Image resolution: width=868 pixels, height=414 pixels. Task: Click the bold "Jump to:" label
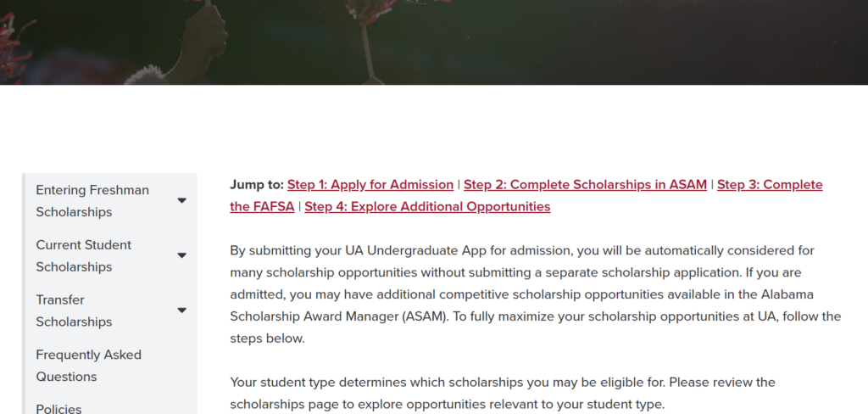tap(257, 185)
